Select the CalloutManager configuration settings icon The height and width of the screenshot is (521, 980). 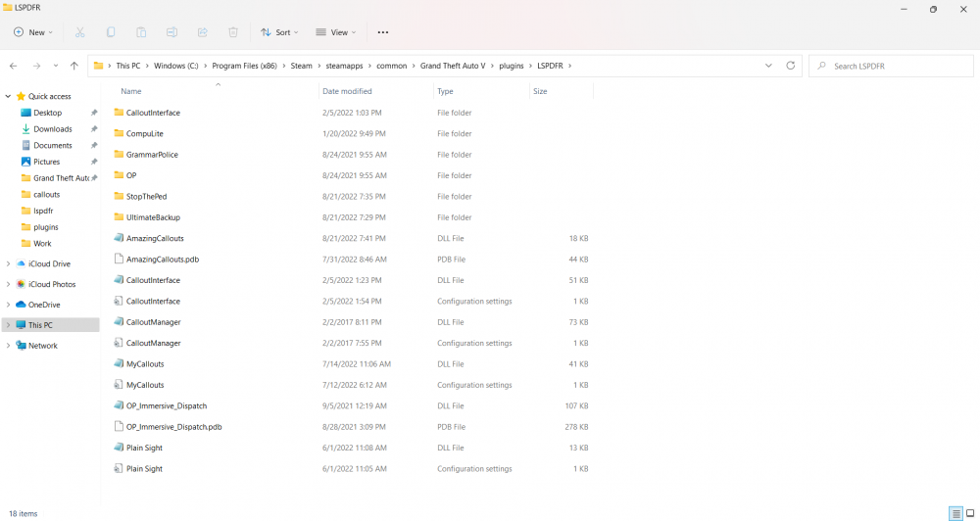[120, 343]
